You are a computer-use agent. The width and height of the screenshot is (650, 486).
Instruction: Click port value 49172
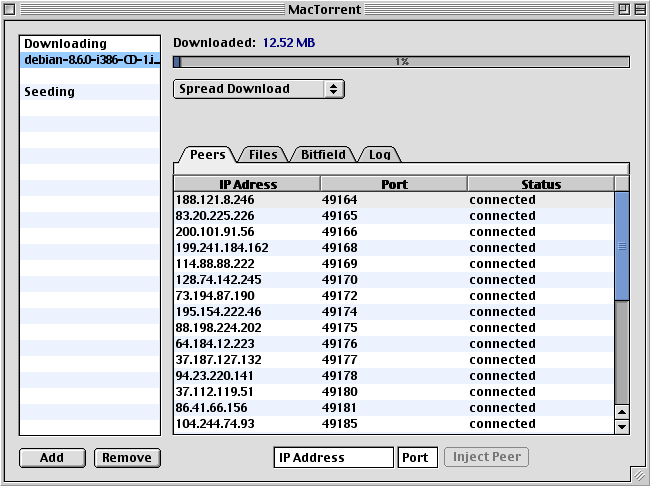[340, 296]
